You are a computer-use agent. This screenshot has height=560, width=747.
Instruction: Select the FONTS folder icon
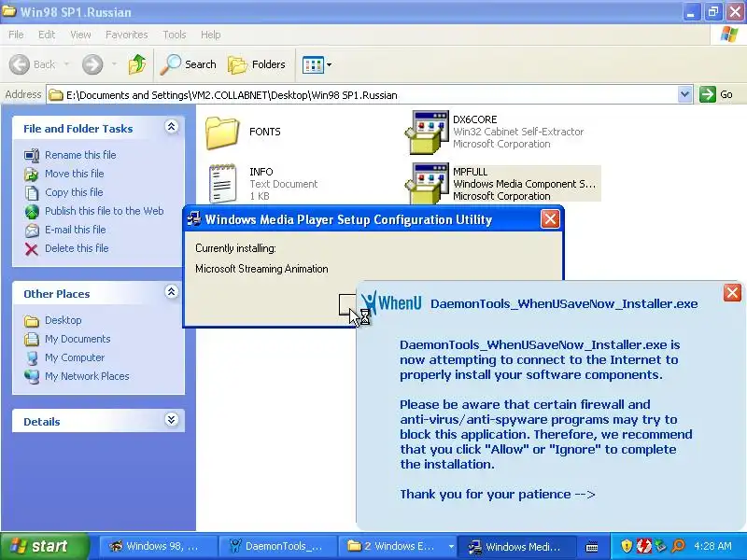click(222, 133)
